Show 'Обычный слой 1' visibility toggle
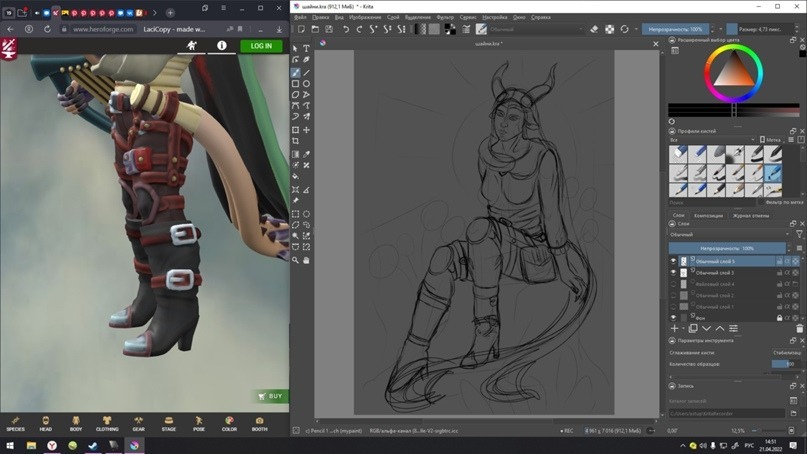This screenshot has width=807, height=454. (673, 307)
